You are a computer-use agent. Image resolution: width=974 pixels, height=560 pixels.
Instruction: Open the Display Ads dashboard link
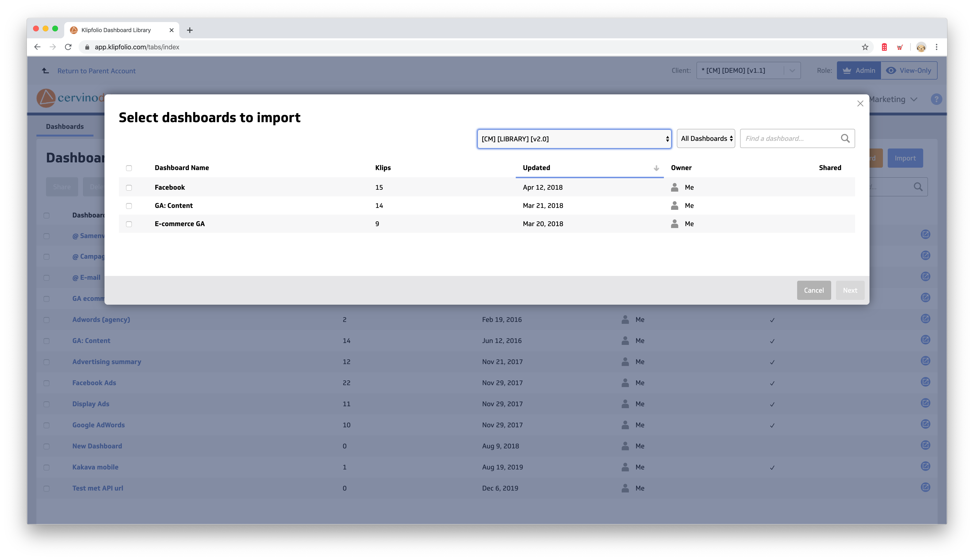point(91,403)
